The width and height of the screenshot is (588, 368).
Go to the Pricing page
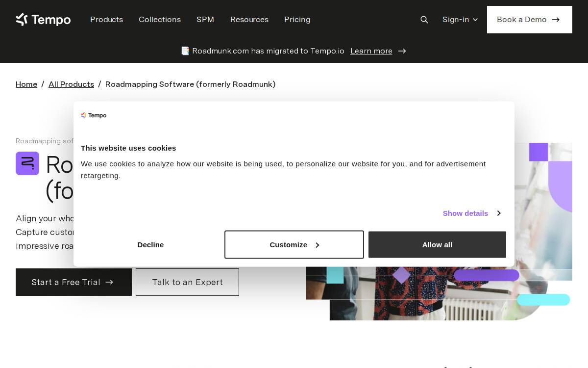(x=297, y=20)
